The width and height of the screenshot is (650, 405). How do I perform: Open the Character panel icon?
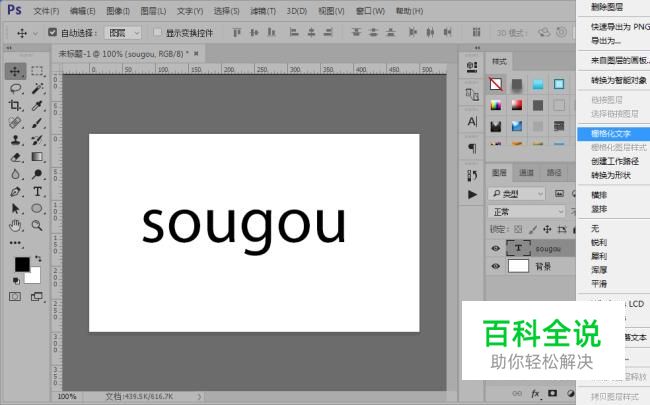[x=472, y=121]
